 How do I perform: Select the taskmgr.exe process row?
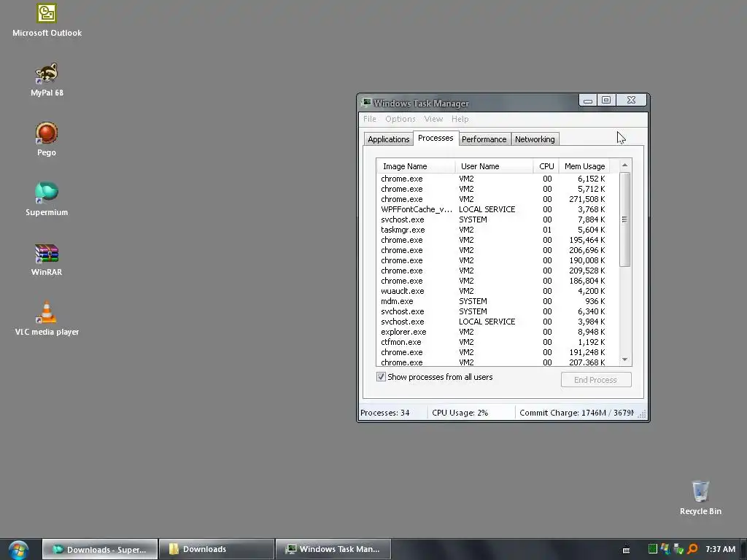(493, 230)
